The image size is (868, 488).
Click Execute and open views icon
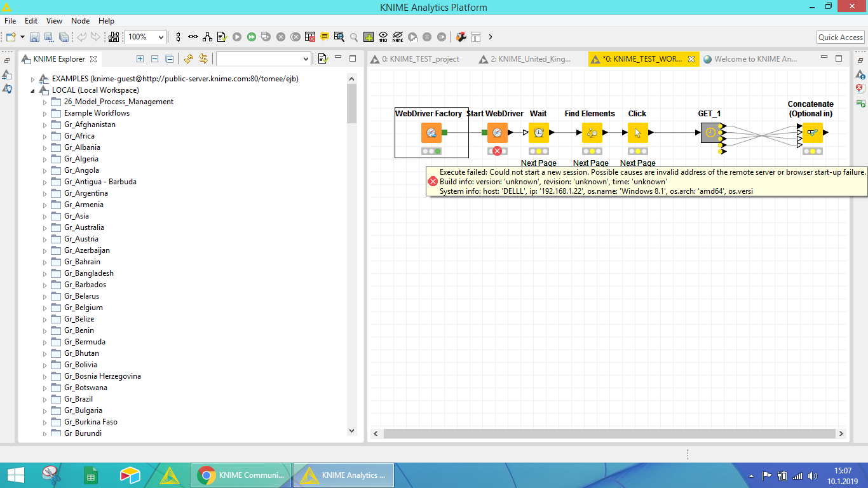pyautogui.click(x=266, y=37)
